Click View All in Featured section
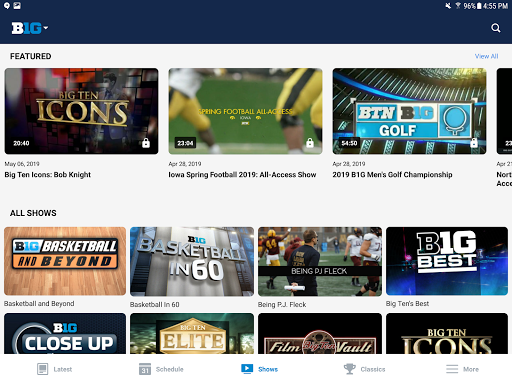Viewport: 512px width, 384px height. click(x=486, y=56)
